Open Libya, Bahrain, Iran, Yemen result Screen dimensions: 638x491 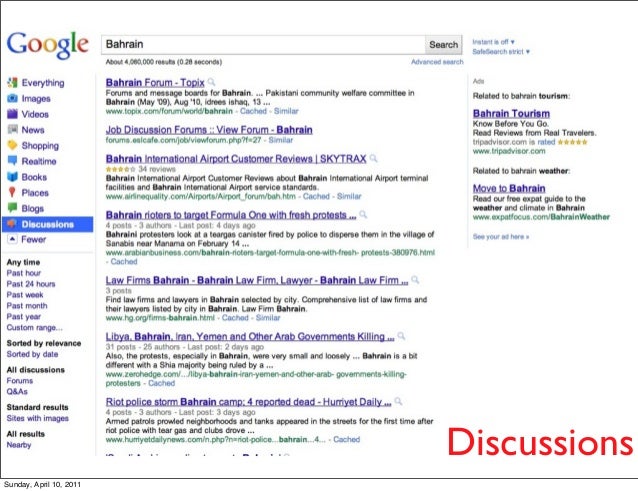pos(250,336)
